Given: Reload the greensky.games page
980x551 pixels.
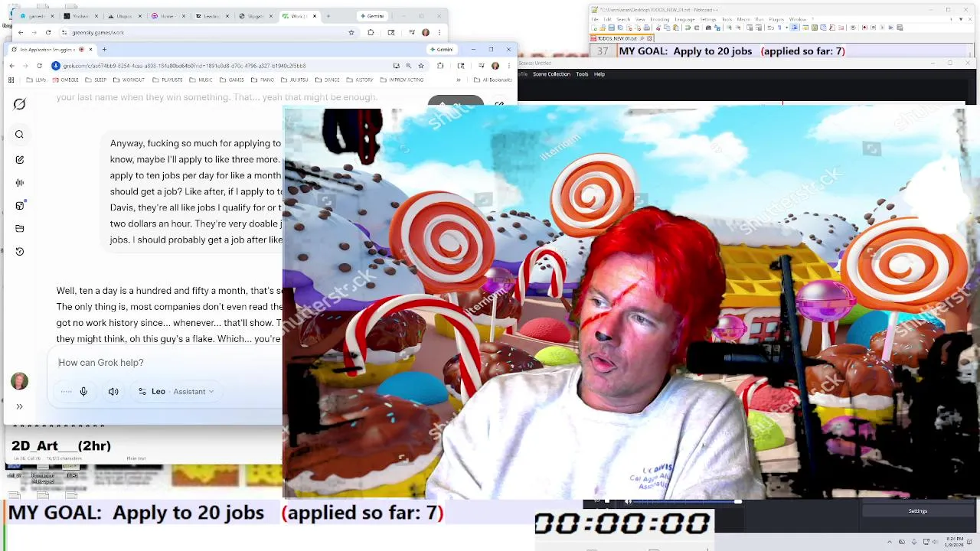Looking at the screenshot, I should click(x=48, y=32).
